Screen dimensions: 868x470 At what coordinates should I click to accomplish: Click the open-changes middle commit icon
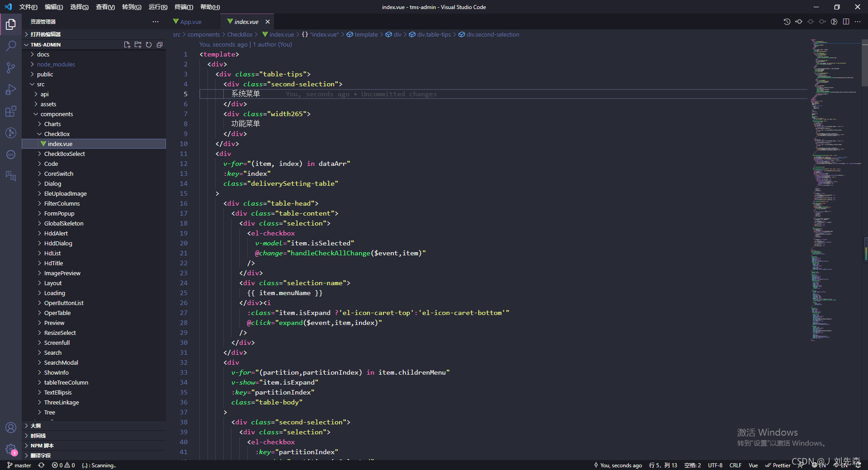(811, 22)
